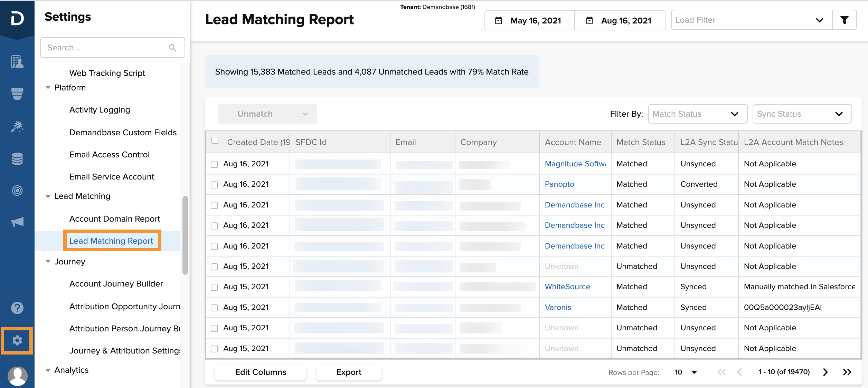Open the Varonis account link

[558, 307]
